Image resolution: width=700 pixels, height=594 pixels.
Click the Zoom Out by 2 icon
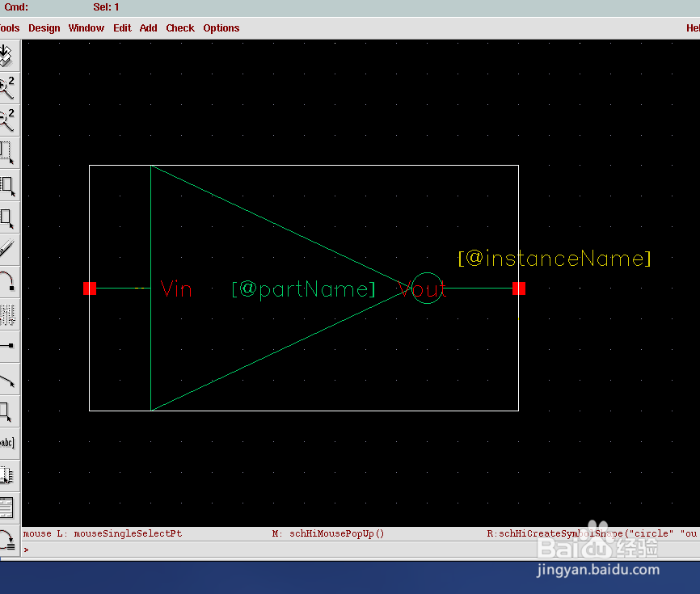click(x=8, y=120)
